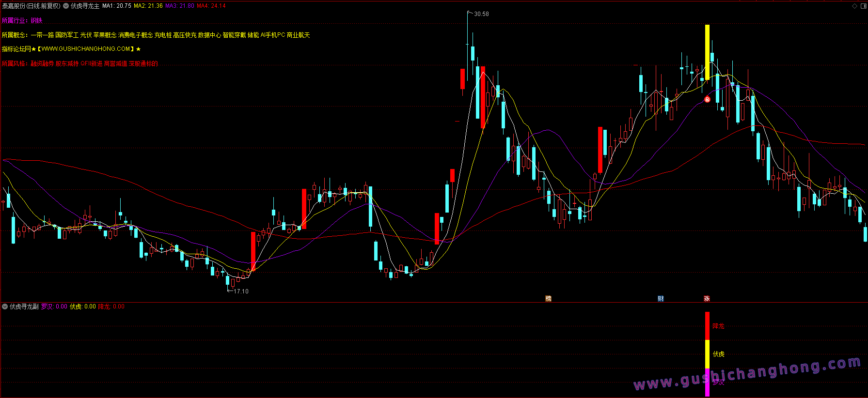Image resolution: width=868 pixels, height=398 pixels.
Task: Click the 融资融券 style tag
Action: [42, 63]
